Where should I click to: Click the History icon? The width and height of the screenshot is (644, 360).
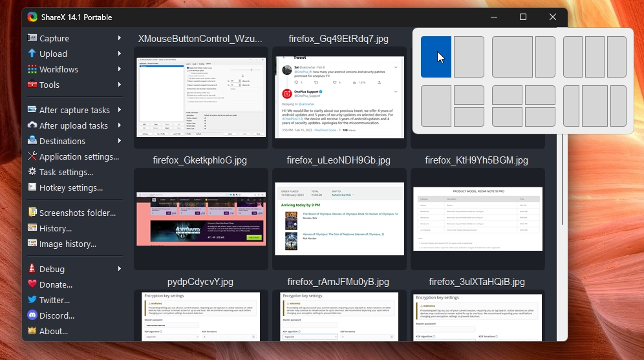(32, 228)
